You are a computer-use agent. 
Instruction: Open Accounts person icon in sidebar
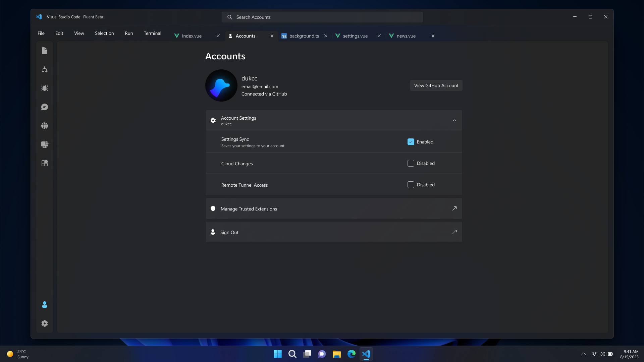pos(45,305)
